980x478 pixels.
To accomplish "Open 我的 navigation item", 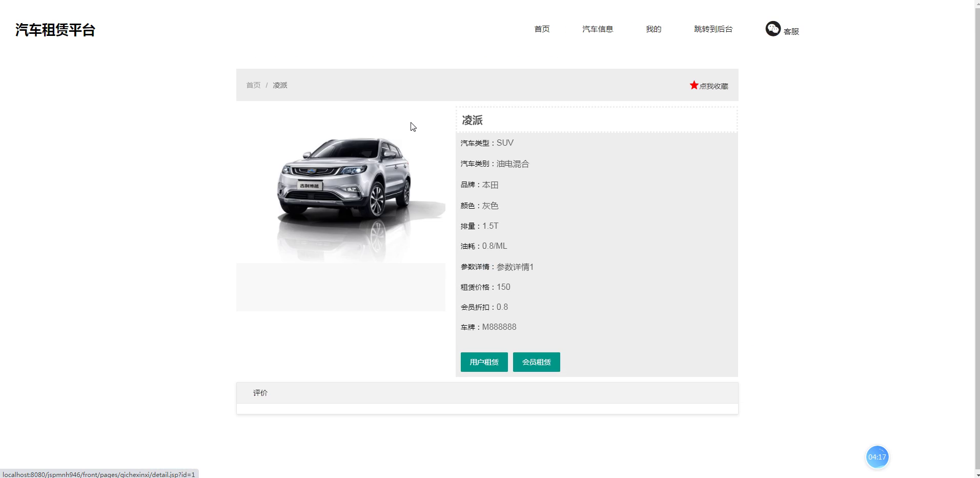I will (x=654, y=29).
